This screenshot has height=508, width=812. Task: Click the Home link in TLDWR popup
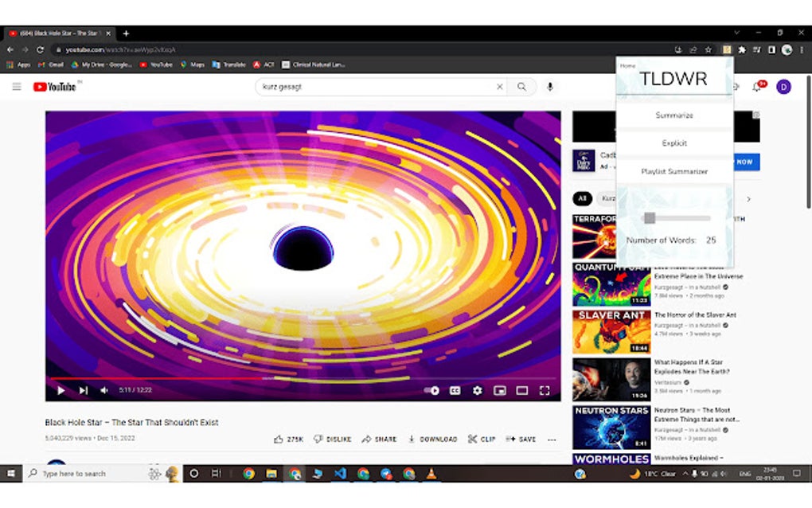[627, 66]
